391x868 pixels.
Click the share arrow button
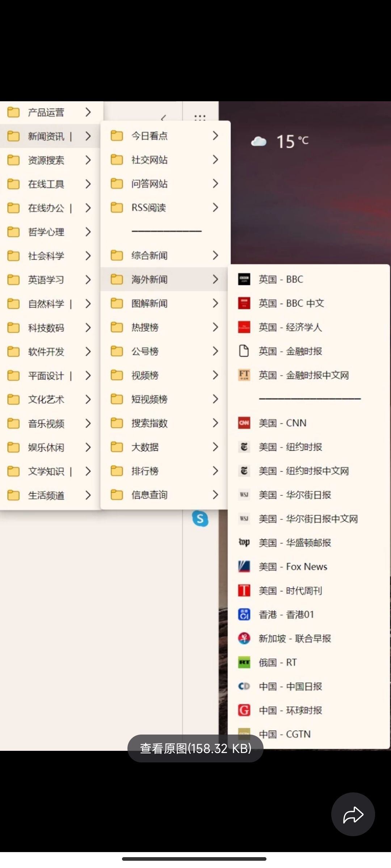(353, 814)
